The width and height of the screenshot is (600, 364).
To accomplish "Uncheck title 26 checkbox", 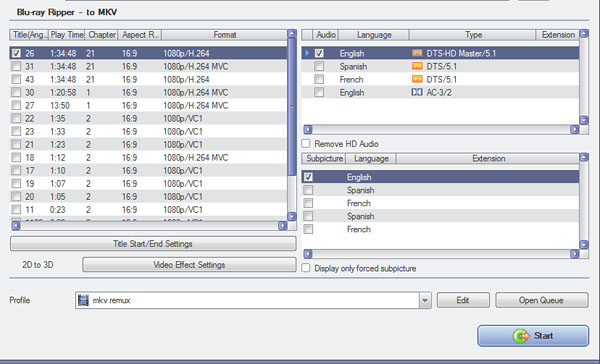I will click(x=16, y=53).
